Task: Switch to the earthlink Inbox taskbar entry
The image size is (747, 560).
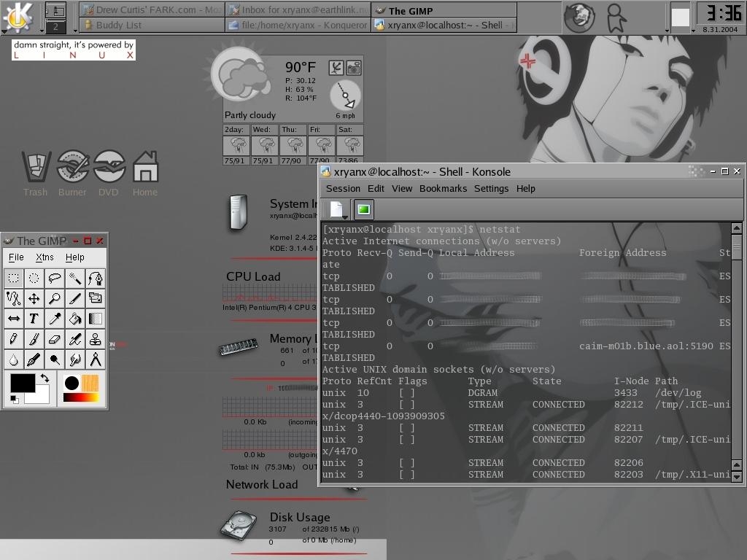Action: pos(298,9)
